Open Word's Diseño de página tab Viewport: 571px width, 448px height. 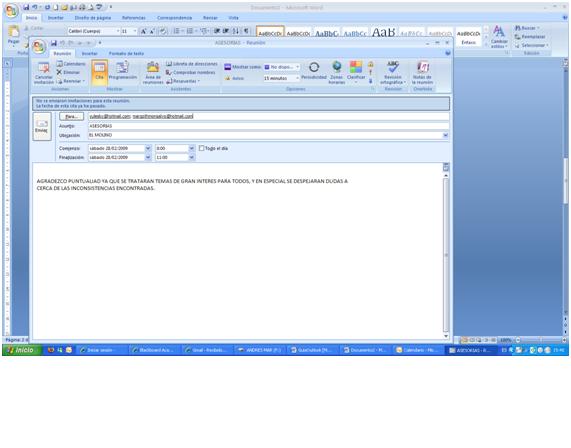[92, 17]
